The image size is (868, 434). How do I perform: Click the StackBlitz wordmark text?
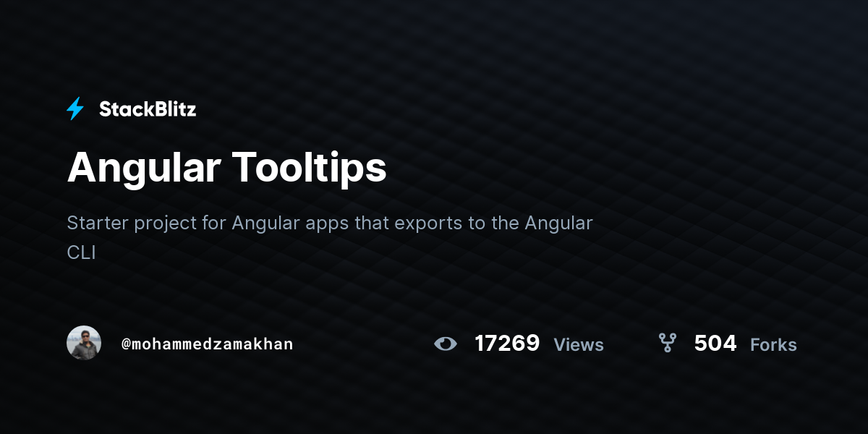coord(148,109)
